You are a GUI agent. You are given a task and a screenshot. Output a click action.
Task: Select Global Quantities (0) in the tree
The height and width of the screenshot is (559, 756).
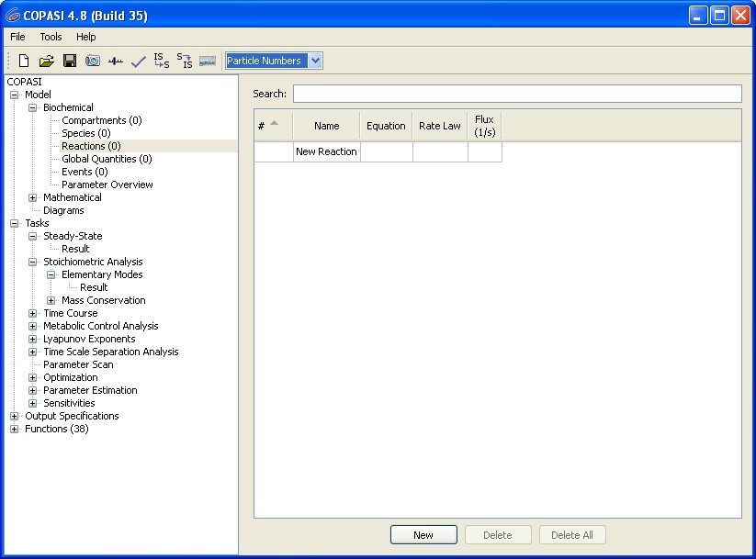[x=107, y=159]
